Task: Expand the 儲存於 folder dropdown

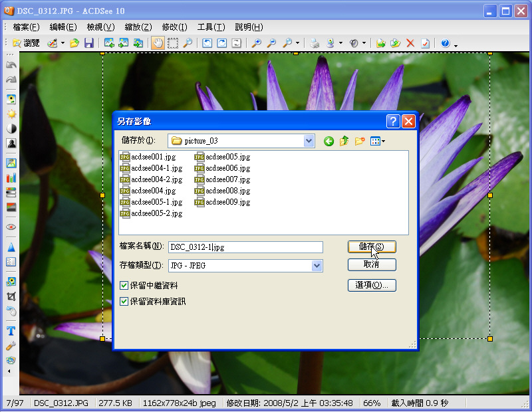Action: click(x=309, y=141)
